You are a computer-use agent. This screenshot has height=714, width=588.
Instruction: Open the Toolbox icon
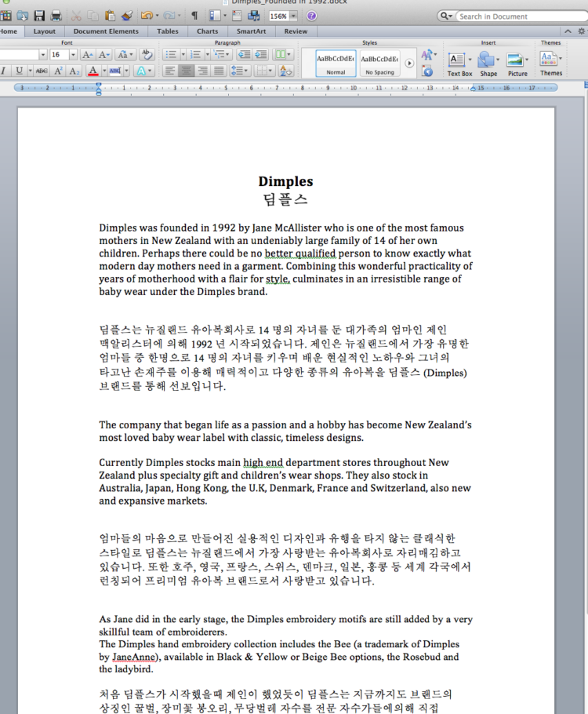(x=237, y=16)
